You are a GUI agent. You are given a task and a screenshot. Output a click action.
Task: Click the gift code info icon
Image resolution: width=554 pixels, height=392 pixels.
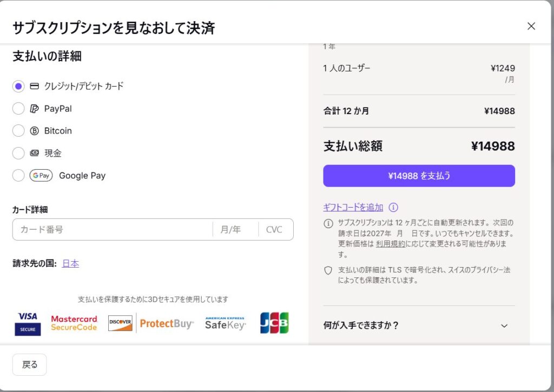tap(393, 207)
